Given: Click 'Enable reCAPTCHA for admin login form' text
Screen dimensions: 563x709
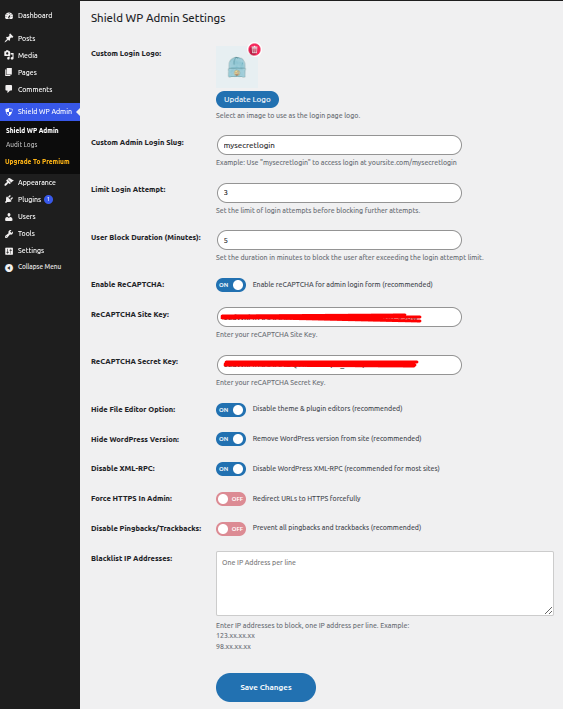Looking at the screenshot, I should pyautogui.click(x=342, y=284).
